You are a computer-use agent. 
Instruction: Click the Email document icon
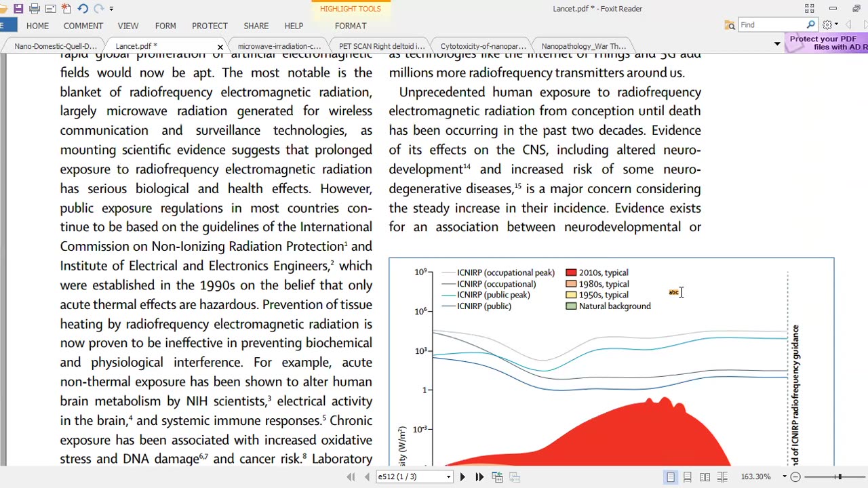tap(50, 9)
